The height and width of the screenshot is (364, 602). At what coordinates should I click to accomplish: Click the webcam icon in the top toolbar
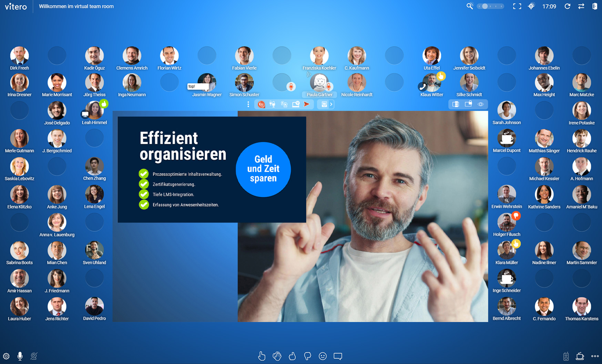pos(284,104)
